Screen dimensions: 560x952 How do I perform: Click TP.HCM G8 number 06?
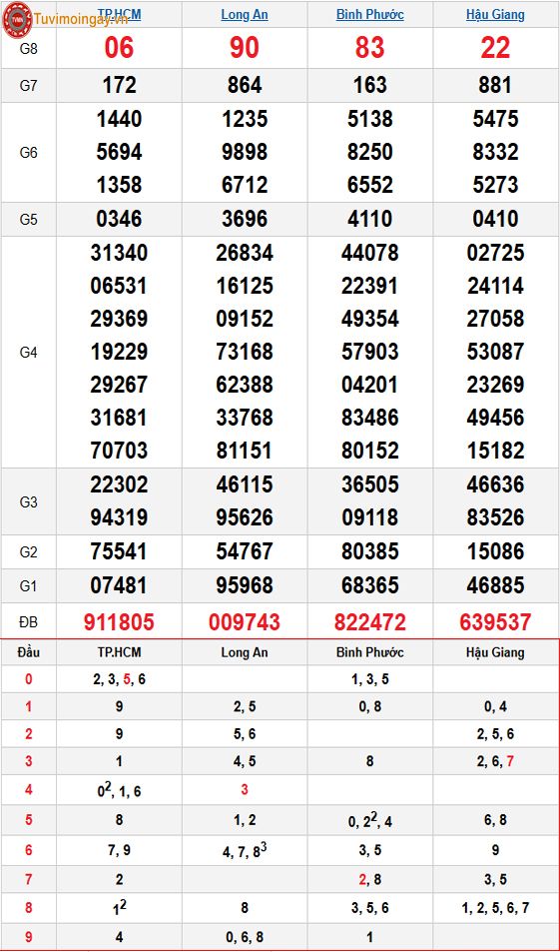[119, 48]
